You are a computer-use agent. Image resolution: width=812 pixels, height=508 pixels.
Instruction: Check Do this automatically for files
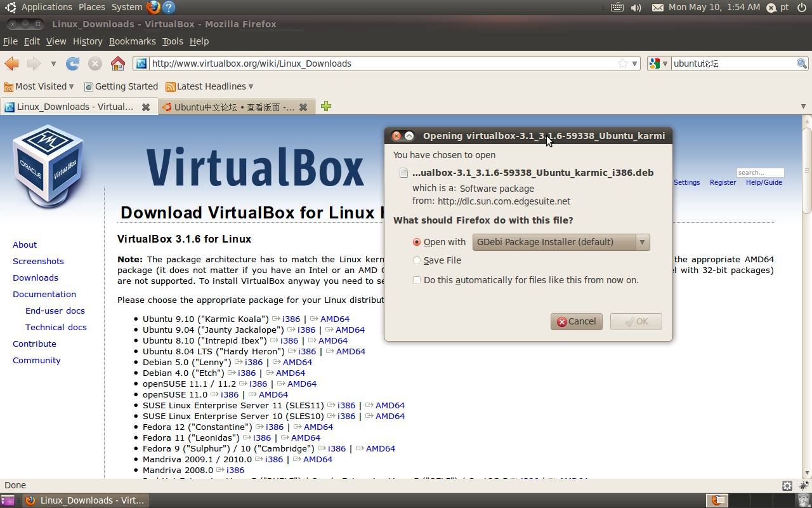click(x=417, y=280)
